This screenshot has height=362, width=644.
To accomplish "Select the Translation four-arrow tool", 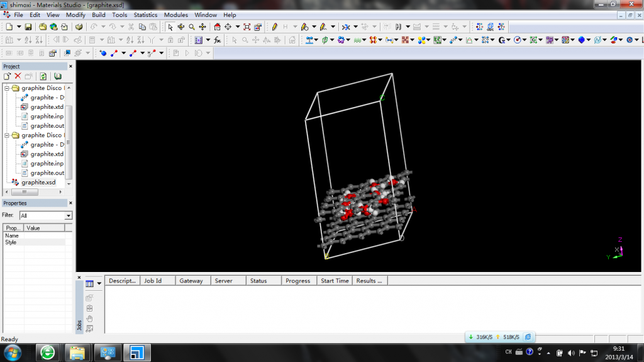I will pyautogui.click(x=203, y=26).
